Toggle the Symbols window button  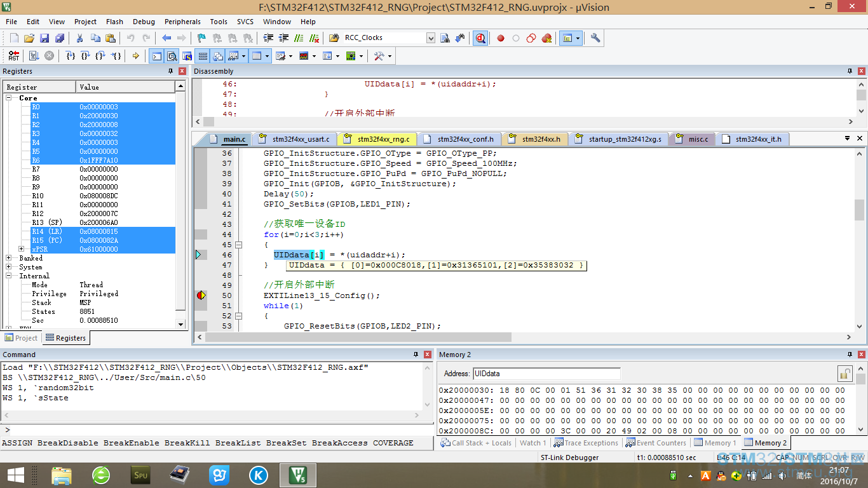[x=187, y=56]
